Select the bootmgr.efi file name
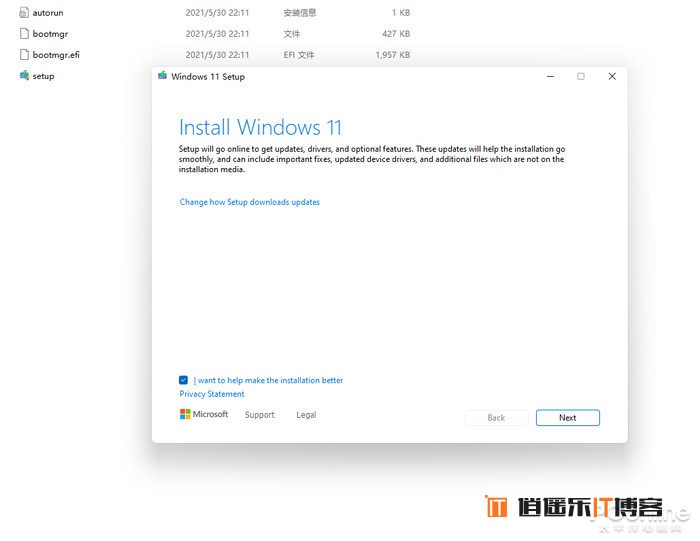Viewport: 700px width, 541px height. [x=56, y=55]
